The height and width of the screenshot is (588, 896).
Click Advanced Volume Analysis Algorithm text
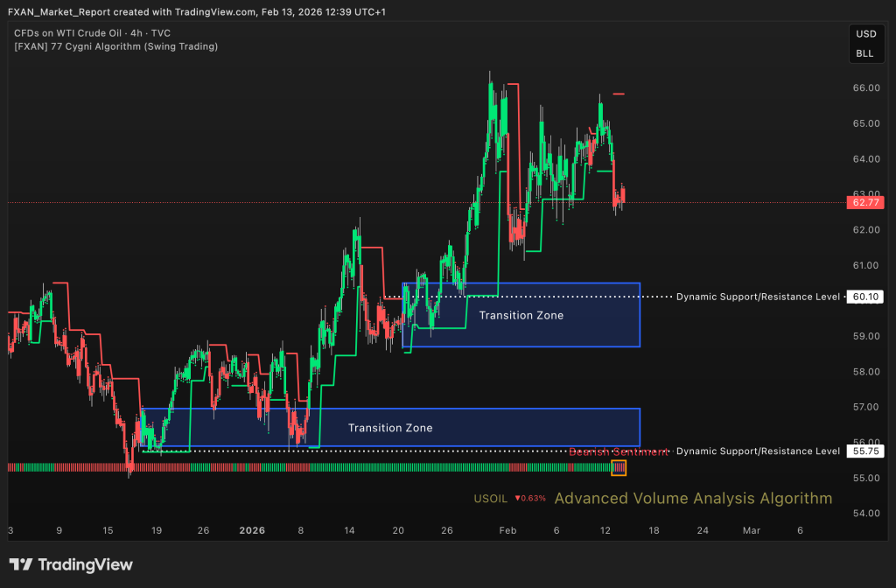pos(693,498)
